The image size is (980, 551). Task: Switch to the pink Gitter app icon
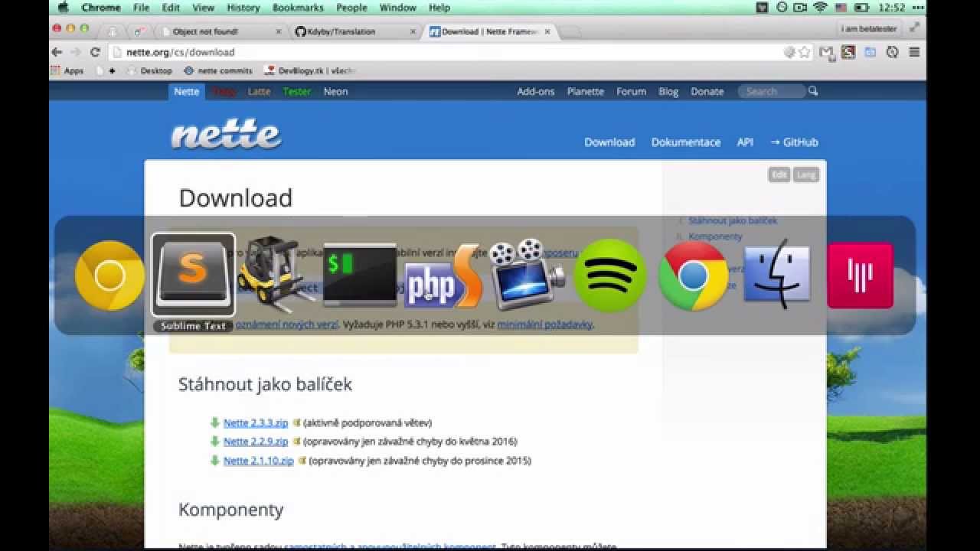click(x=860, y=275)
